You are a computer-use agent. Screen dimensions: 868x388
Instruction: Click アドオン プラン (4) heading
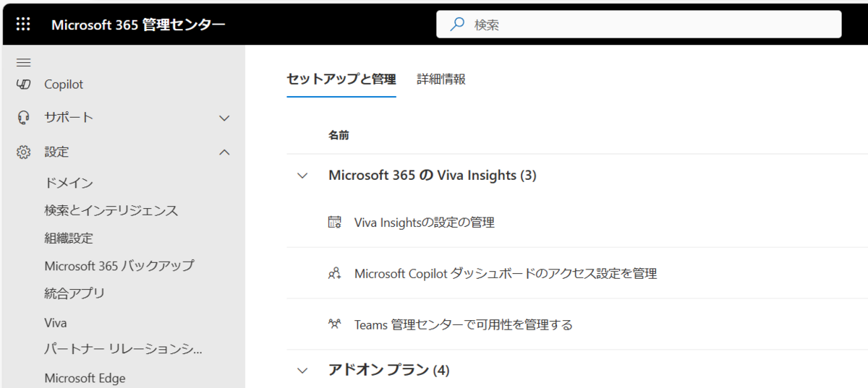389,371
